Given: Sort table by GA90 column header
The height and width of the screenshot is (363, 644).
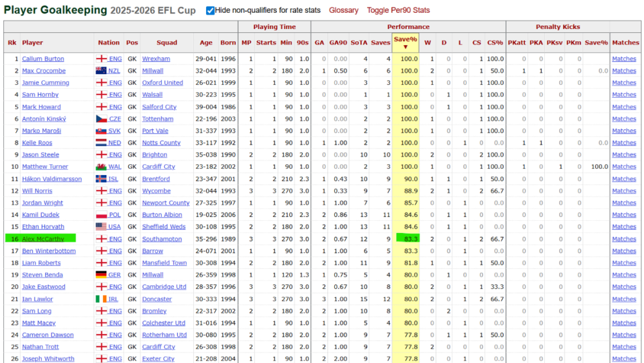Looking at the screenshot, I should 337,42.
